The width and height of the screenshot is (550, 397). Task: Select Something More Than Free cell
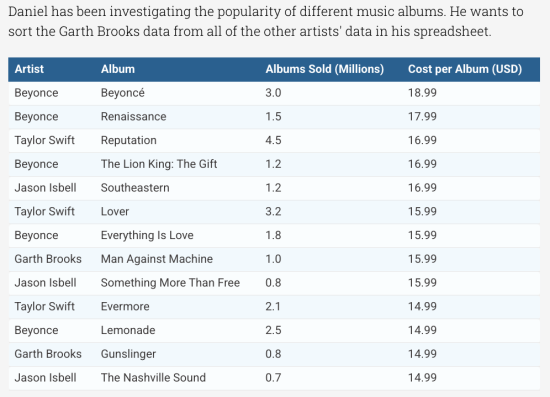point(170,283)
